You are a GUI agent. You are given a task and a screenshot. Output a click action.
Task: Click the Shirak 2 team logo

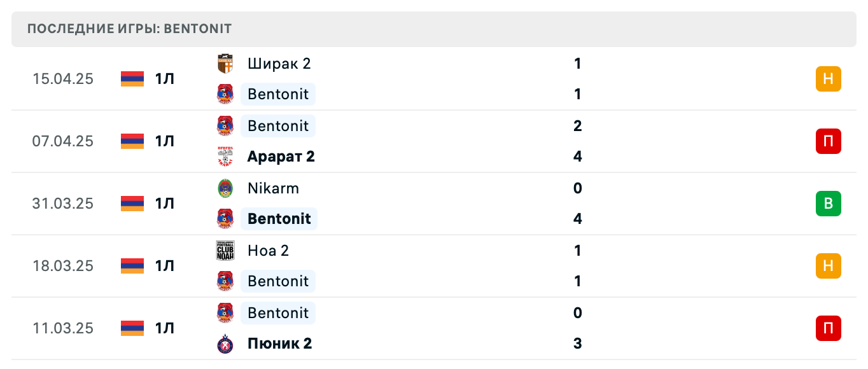[225, 64]
